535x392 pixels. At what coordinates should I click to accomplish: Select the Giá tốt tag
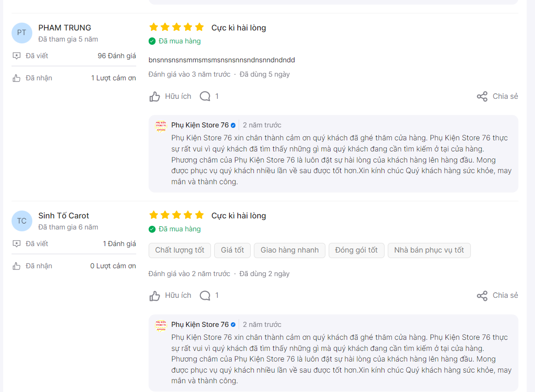tap(232, 250)
